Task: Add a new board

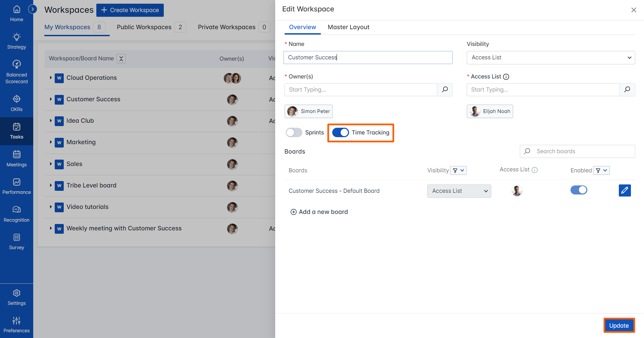Action: click(319, 212)
